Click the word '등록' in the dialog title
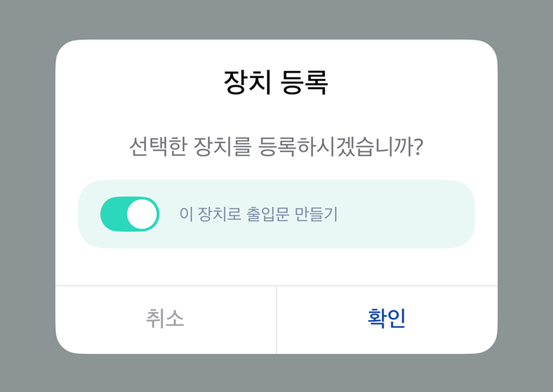 [304, 83]
